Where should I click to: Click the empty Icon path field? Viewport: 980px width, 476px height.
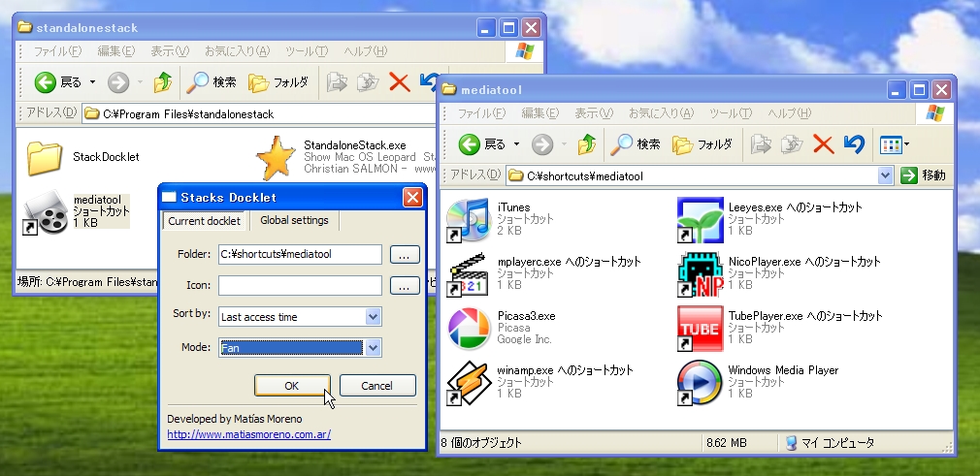click(x=300, y=285)
